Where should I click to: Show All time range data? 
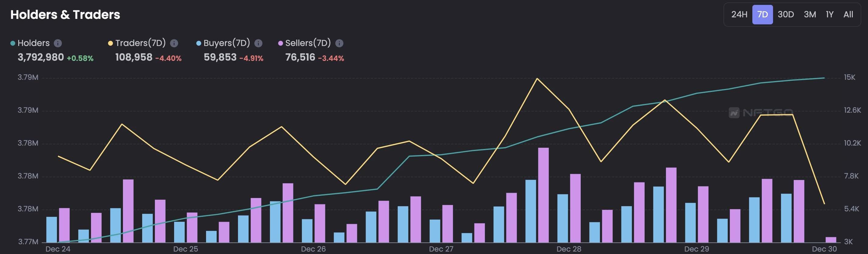pyautogui.click(x=848, y=15)
